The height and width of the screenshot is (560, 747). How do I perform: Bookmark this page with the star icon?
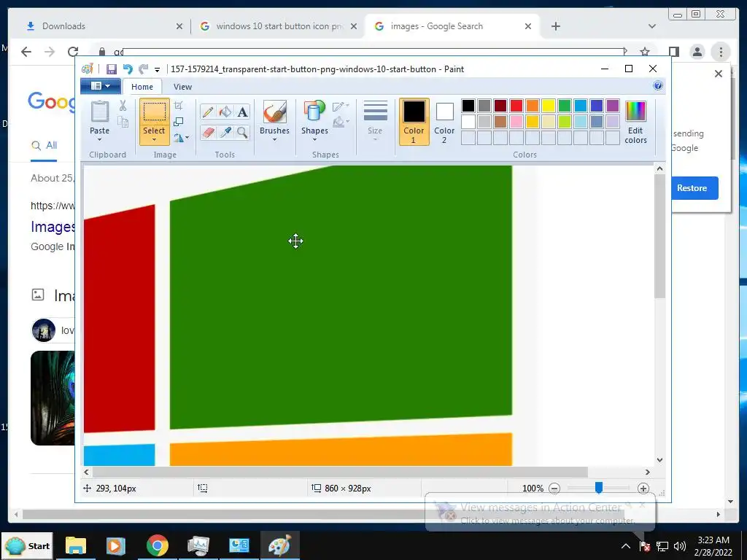coord(645,52)
